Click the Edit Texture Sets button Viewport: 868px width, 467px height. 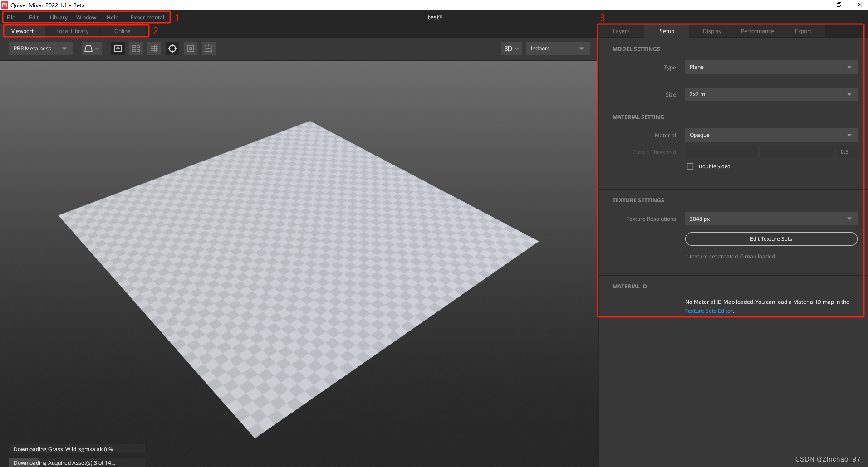(770, 238)
